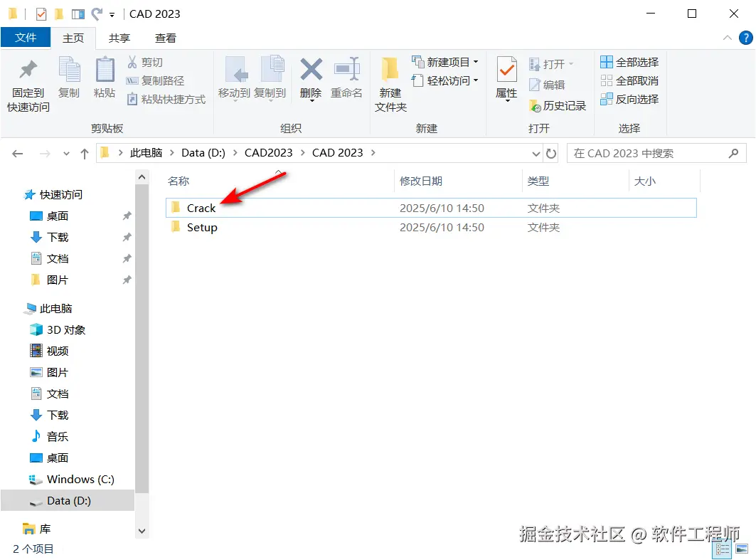
Task: Open the quick access toolbar customize dropdown
Action: click(112, 15)
